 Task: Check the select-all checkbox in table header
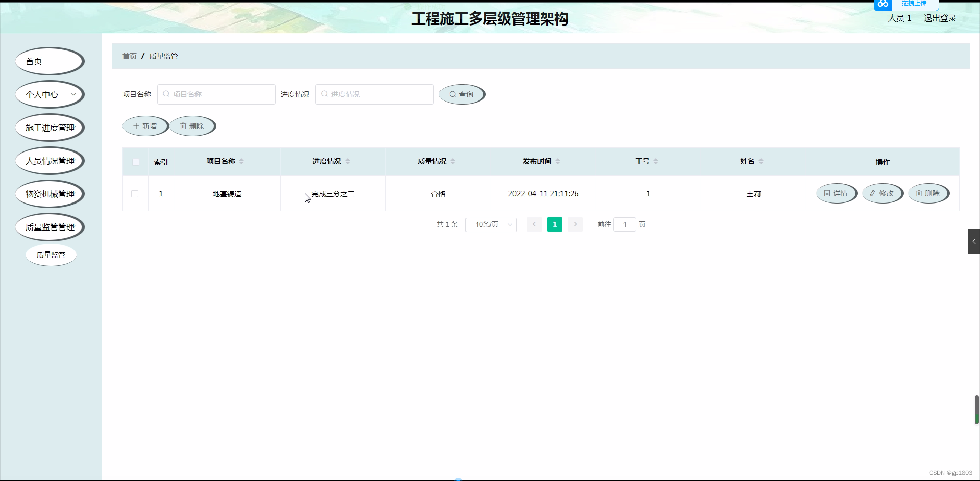(135, 162)
